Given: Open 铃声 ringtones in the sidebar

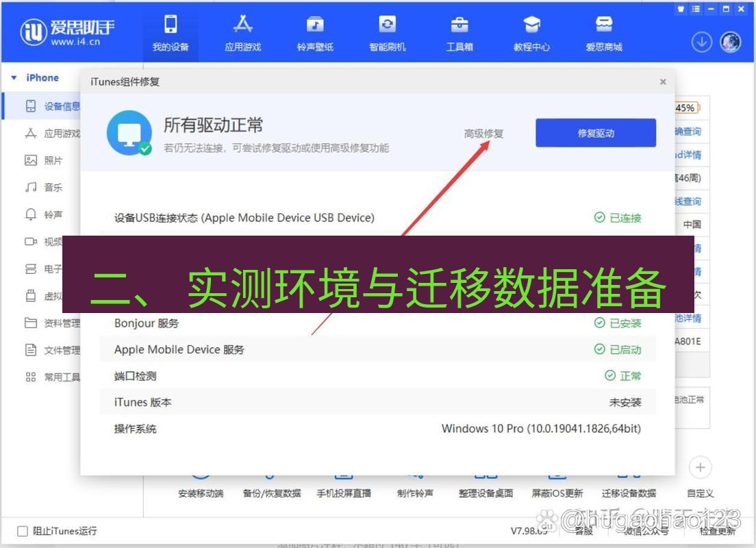Looking at the screenshot, I should [x=43, y=214].
